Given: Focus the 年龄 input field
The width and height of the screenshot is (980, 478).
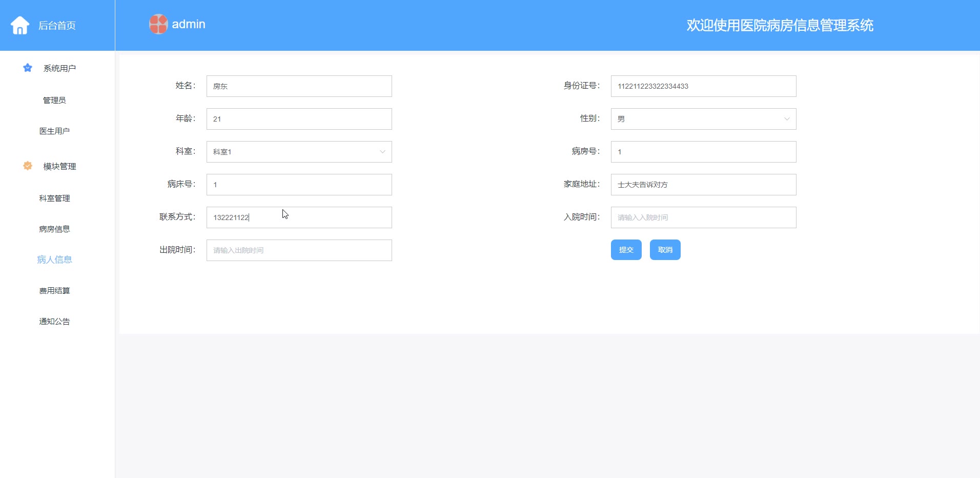Looking at the screenshot, I should (x=299, y=119).
